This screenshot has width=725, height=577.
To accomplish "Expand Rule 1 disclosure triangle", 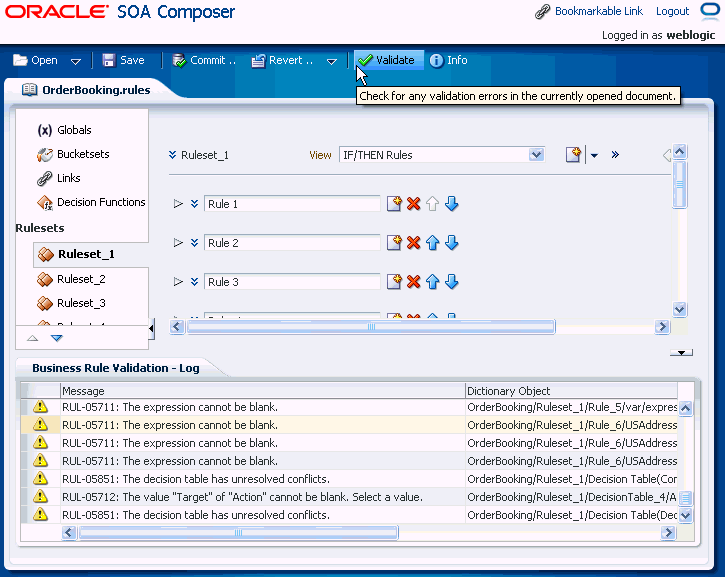I will [178, 203].
